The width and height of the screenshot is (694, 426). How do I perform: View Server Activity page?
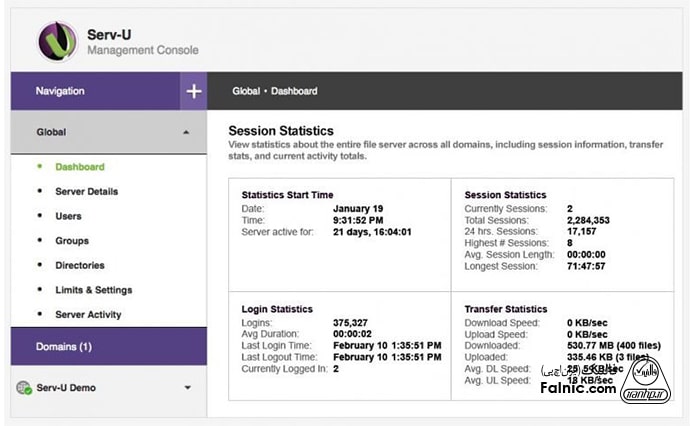point(88,315)
